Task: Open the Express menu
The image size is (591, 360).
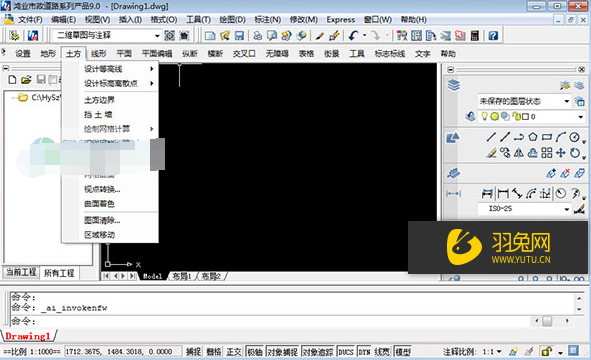Action: point(341,20)
